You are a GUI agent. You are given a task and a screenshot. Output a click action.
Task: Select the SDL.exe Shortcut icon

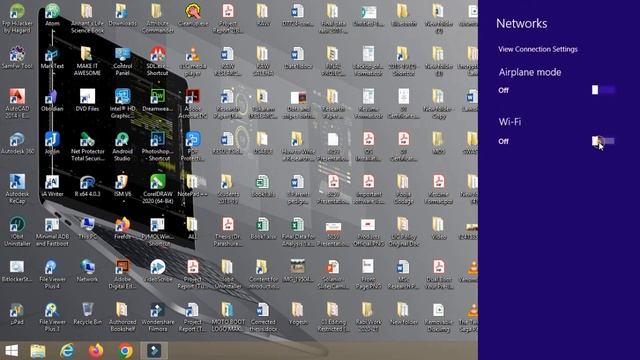click(158, 61)
